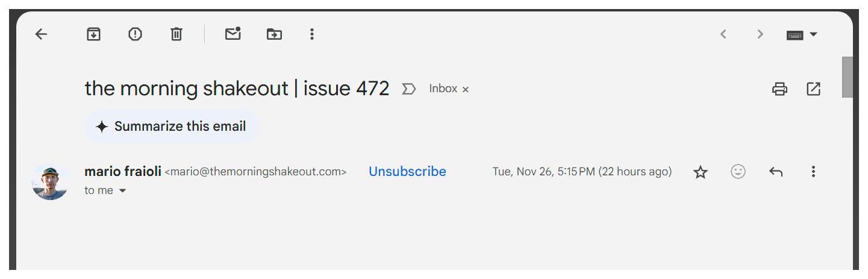Click Summarize this email button
The height and width of the screenshot is (279, 868).
coord(171,127)
